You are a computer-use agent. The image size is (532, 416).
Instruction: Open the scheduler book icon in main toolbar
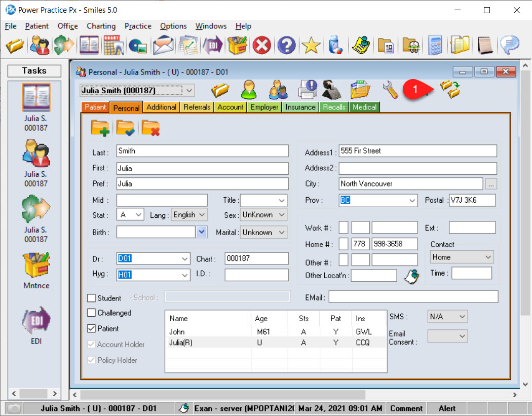(89, 45)
